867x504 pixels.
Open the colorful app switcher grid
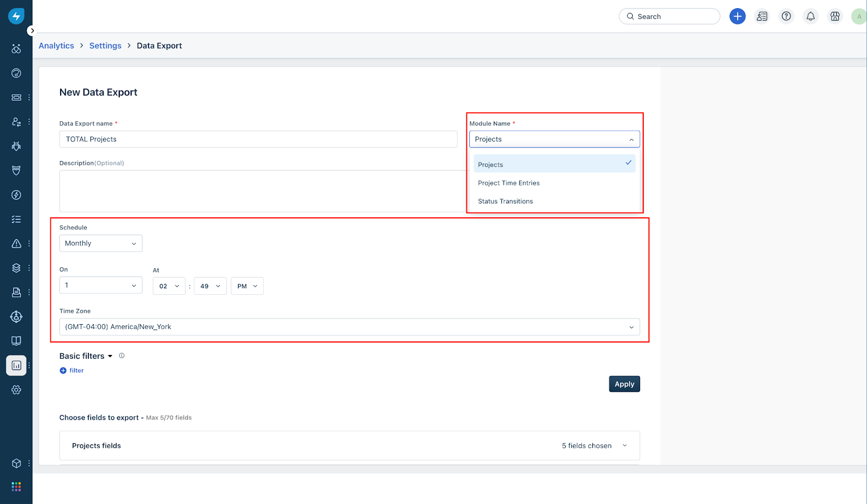[x=16, y=487]
